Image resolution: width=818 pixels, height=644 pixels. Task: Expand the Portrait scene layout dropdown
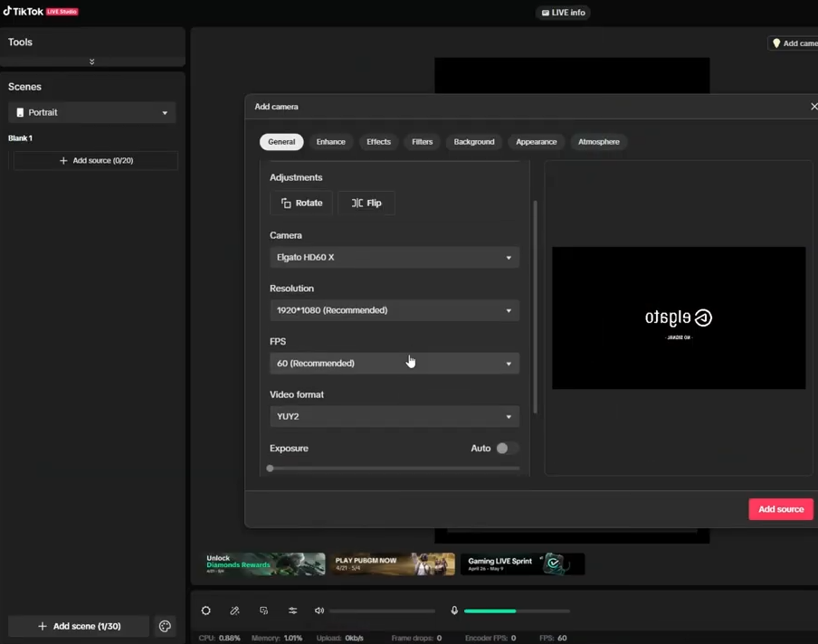[92, 113]
